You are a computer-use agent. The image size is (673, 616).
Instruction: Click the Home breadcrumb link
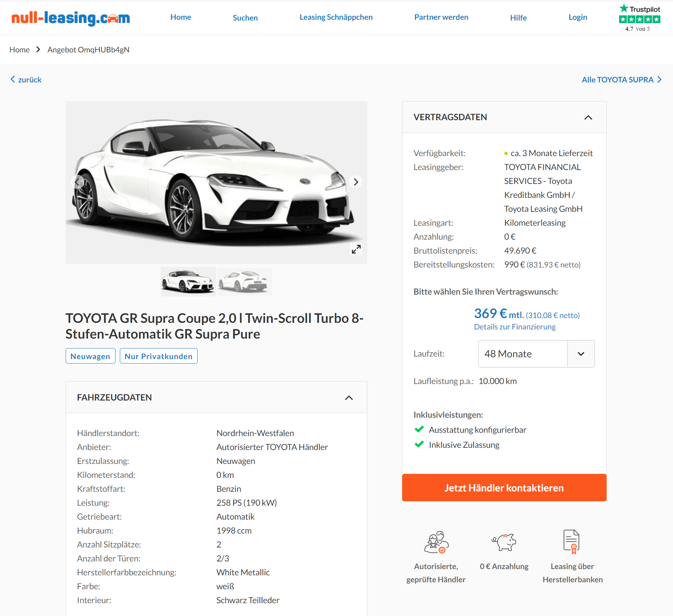pyautogui.click(x=19, y=49)
